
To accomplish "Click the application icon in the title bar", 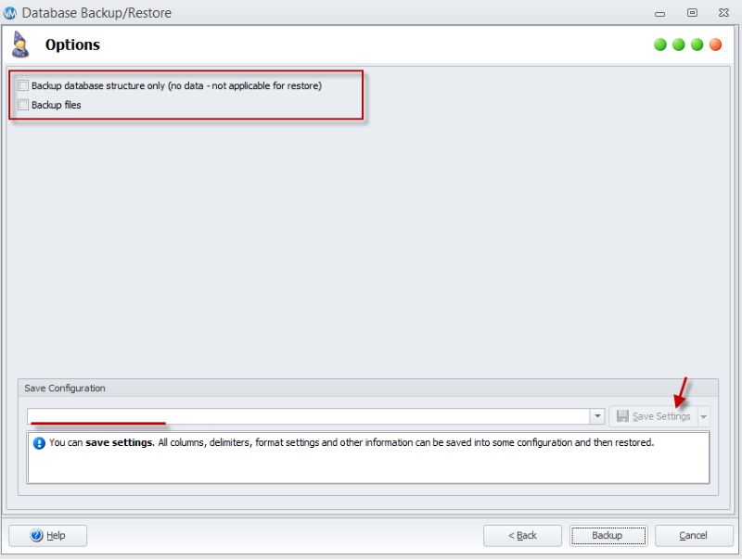I will pos(10,13).
